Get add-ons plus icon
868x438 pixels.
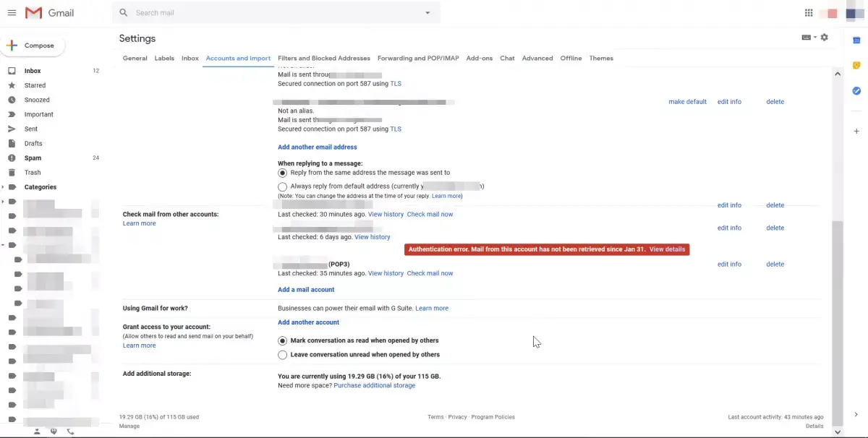[856, 132]
